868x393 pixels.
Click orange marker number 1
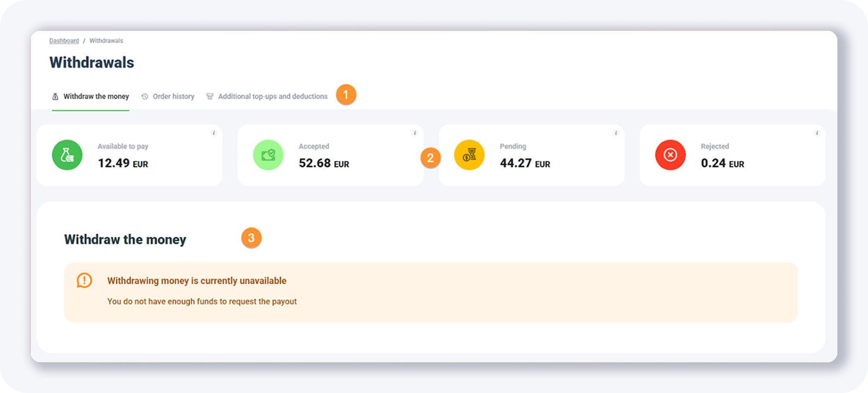[x=346, y=95]
